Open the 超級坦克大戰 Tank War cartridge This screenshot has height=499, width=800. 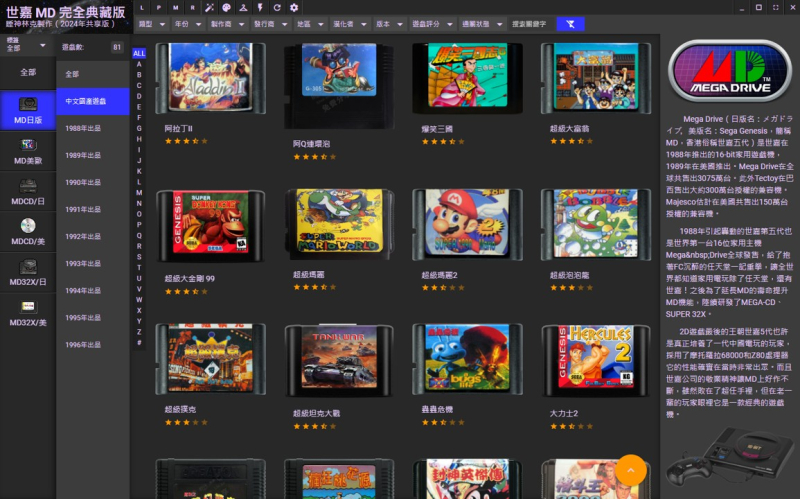(x=339, y=360)
